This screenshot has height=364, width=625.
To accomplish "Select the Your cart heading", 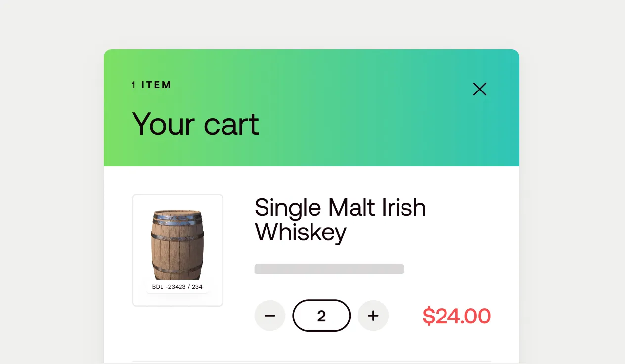I will pos(195,124).
